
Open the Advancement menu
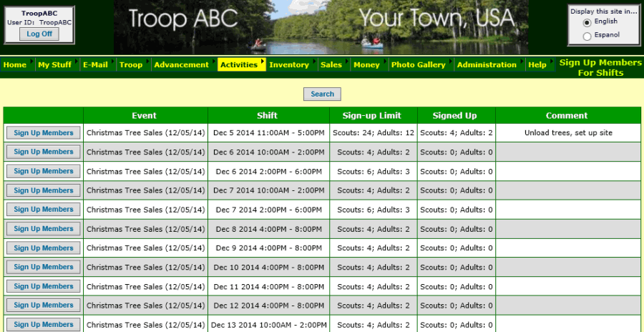185,64
